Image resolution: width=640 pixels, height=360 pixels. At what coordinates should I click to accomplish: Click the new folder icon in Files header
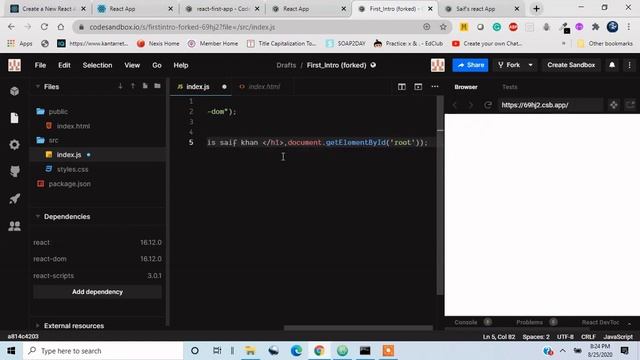point(157,86)
